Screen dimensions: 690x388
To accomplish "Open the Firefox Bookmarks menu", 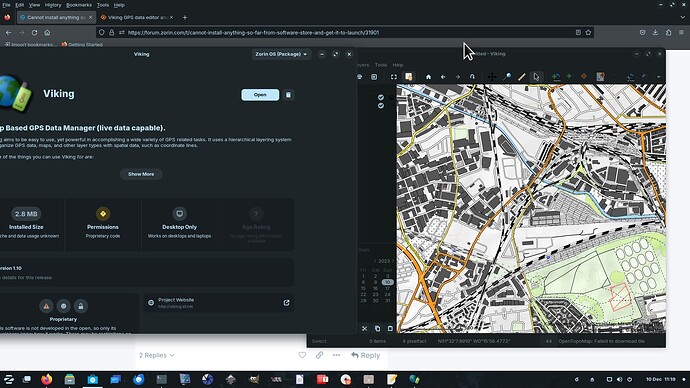I will pyautogui.click(x=79, y=5).
